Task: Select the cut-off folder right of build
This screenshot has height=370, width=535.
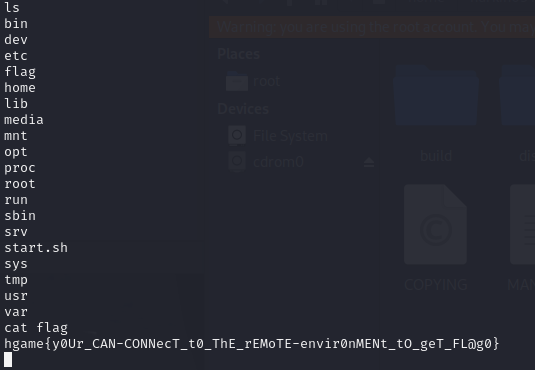Action: point(518,96)
